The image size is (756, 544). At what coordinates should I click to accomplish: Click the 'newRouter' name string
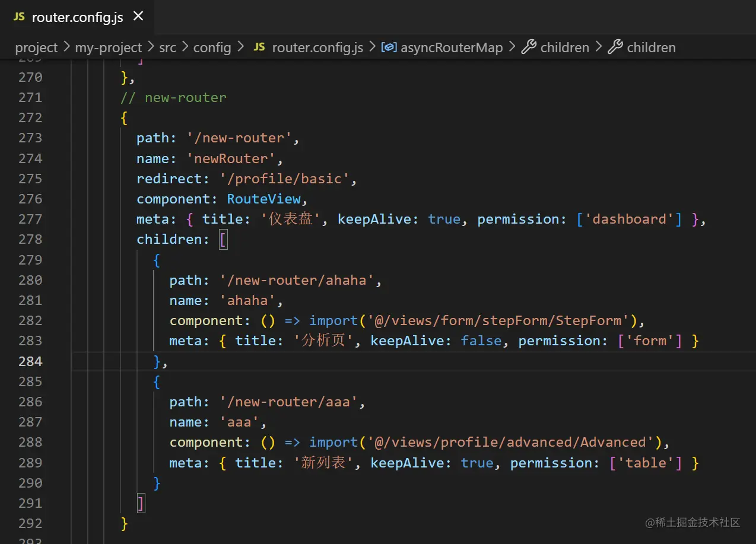(x=231, y=158)
